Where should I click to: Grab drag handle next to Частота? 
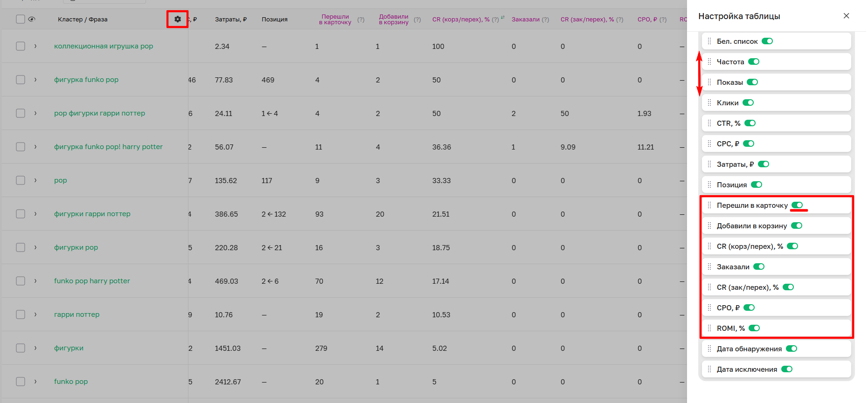[x=709, y=61]
